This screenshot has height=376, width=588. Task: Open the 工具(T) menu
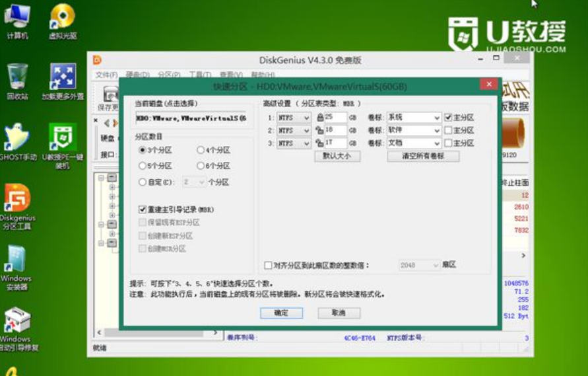[x=200, y=75]
